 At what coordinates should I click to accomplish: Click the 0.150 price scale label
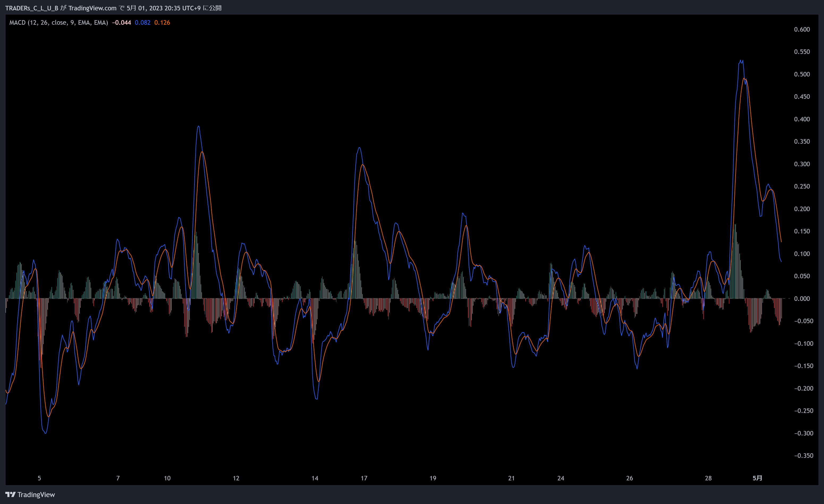click(802, 231)
